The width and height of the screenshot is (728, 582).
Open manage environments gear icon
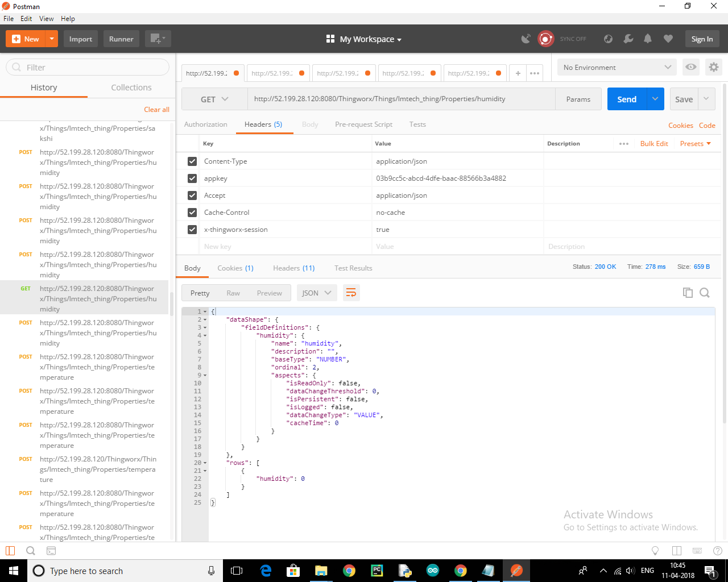pyautogui.click(x=713, y=67)
